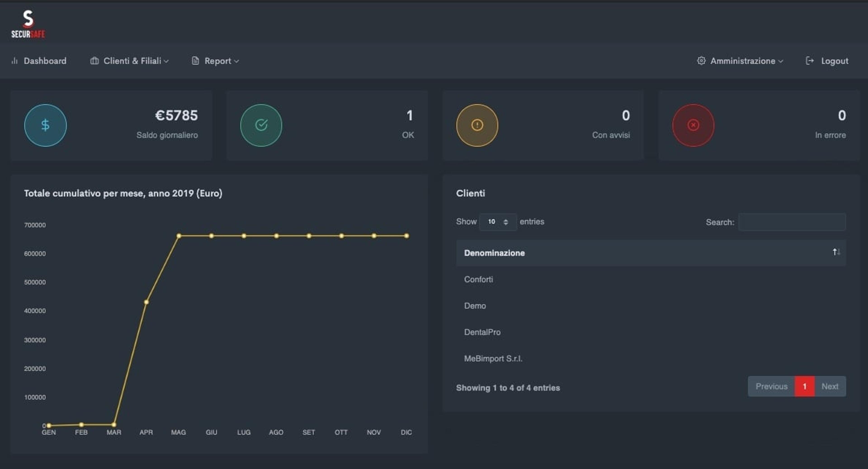Click the Previous pagination button
Screen dimensions: 868x469
pyautogui.click(x=771, y=386)
